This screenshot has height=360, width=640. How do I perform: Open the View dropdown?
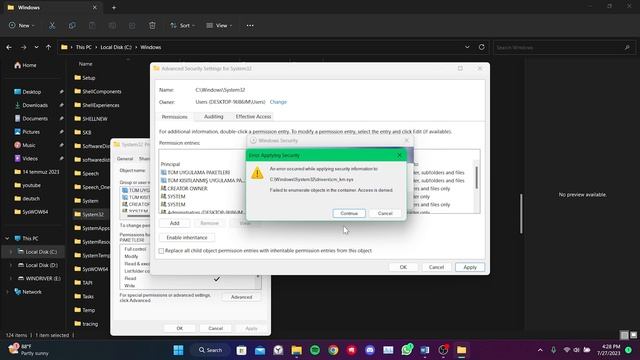(219, 25)
